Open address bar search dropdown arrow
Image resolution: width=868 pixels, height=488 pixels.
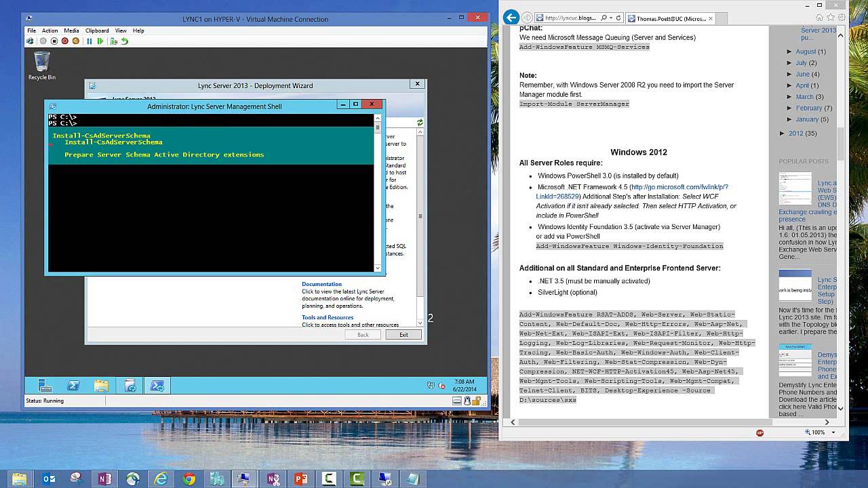(x=610, y=18)
